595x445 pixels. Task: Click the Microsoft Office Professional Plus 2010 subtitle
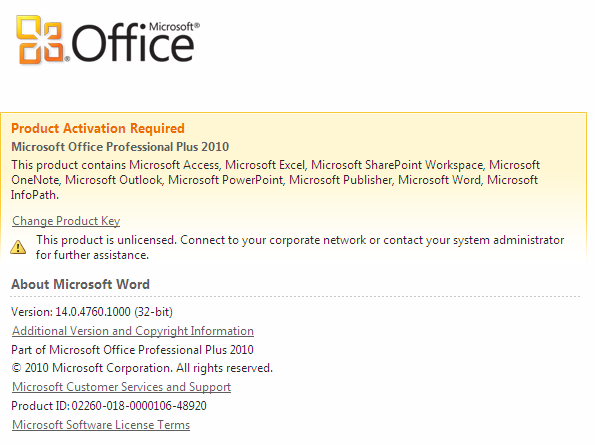point(120,147)
